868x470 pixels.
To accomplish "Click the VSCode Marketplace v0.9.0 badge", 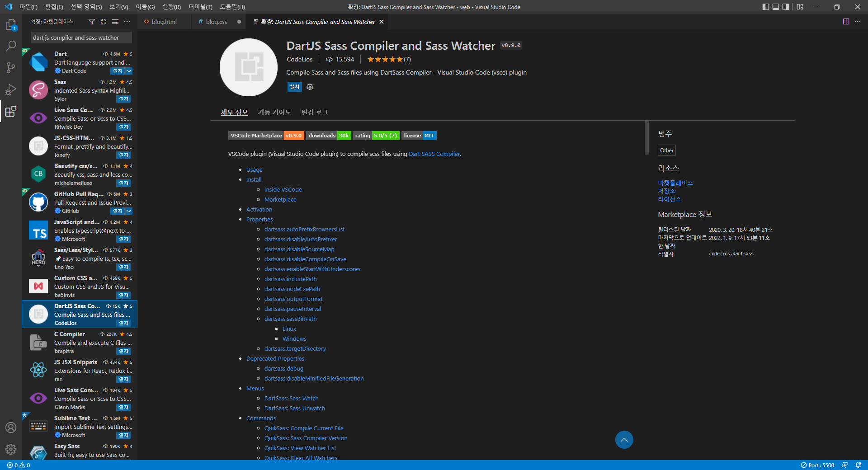I will (266, 136).
